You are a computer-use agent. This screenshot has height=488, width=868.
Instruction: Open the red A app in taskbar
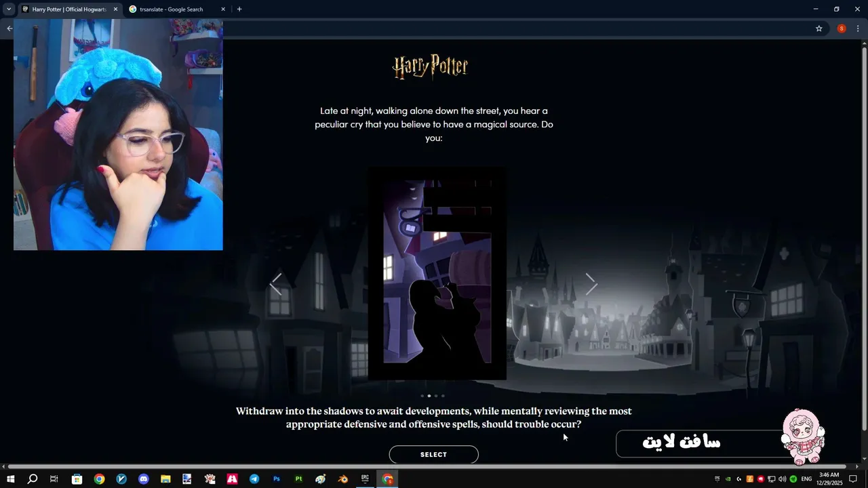232,479
